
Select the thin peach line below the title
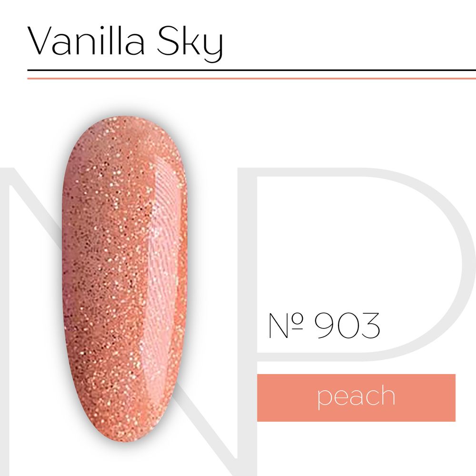[x=252, y=79]
